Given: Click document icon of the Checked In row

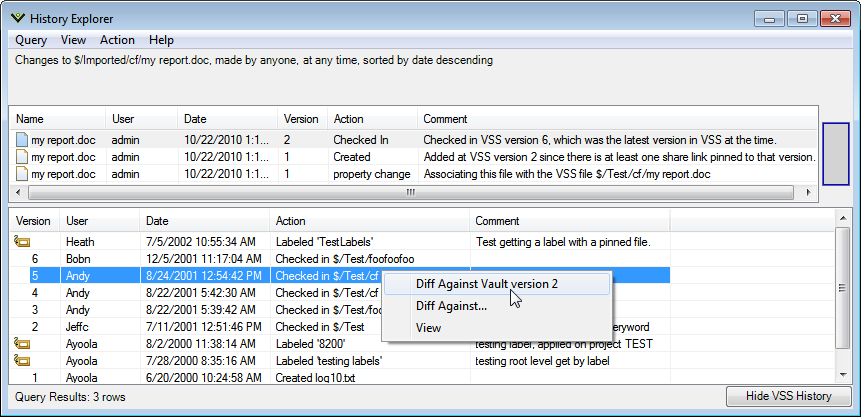Looking at the screenshot, I should [x=21, y=140].
